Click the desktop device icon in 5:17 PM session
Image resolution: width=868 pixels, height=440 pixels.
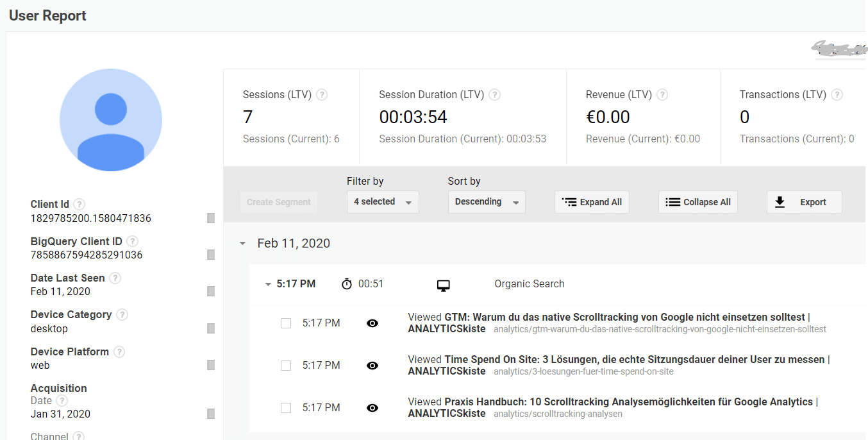pyautogui.click(x=443, y=285)
